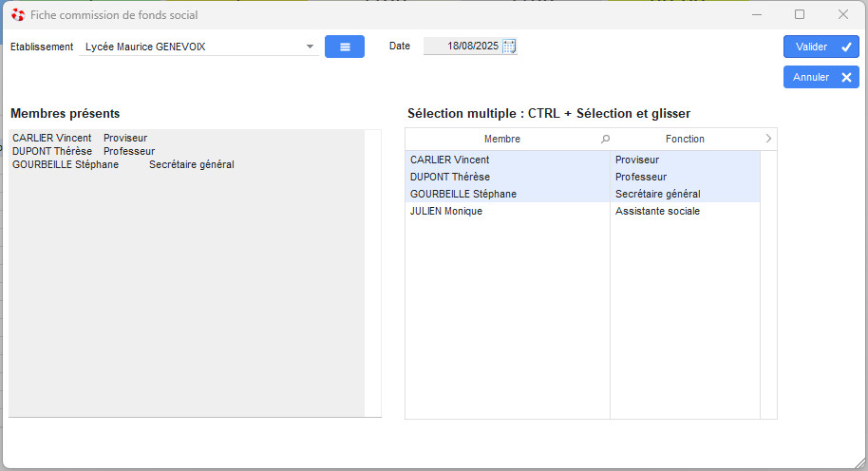The width and height of the screenshot is (868, 471).
Task: Sort by the Fonction column header
Action: point(685,139)
